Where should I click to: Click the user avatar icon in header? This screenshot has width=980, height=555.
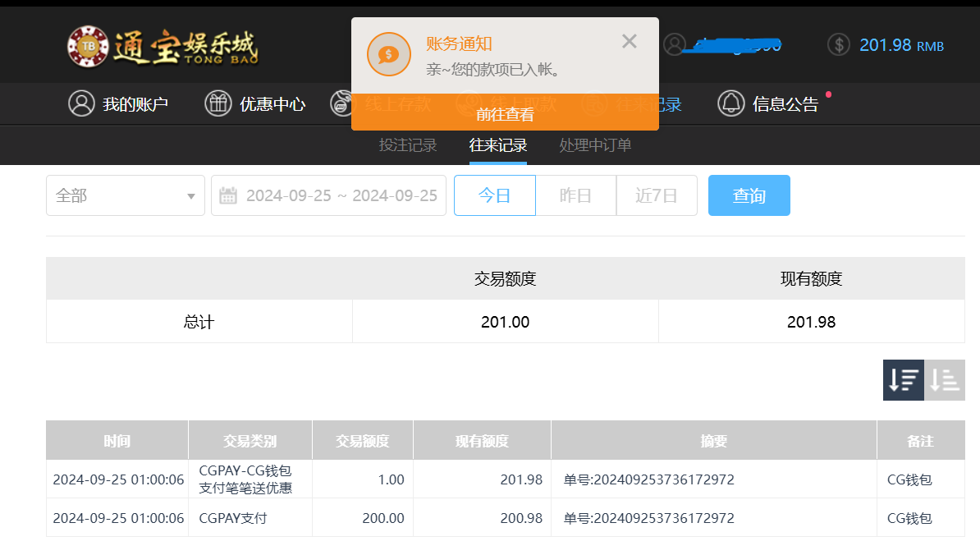coord(675,44)
